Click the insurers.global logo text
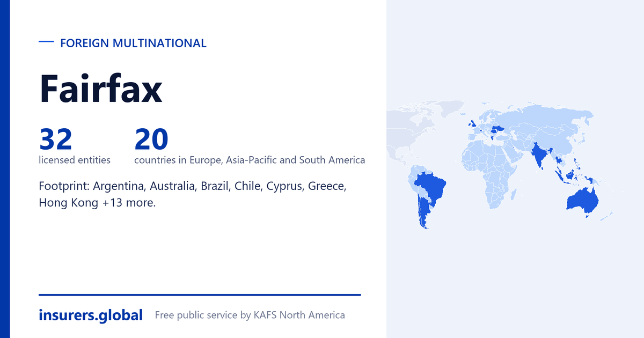The image size is (644, 338). pos(91,315)
